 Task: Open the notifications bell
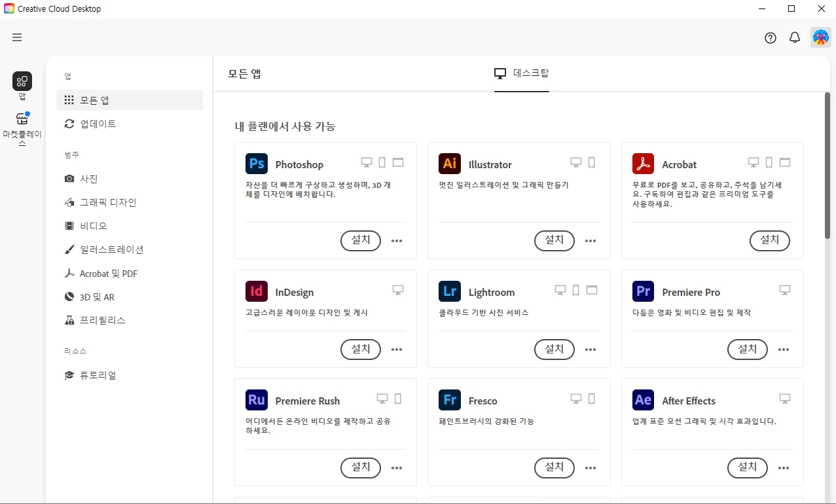pyautogui.click(x=795, y=38)
